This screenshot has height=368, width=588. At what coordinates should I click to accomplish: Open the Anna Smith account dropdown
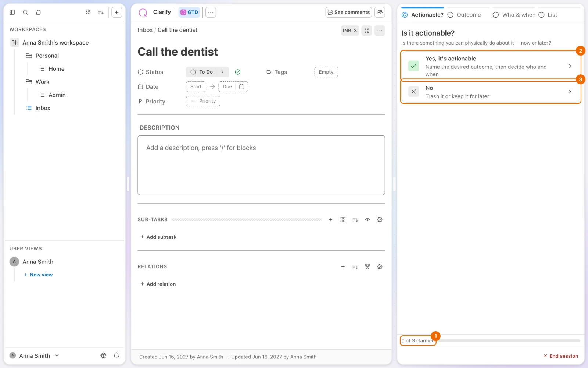(34, 355)
